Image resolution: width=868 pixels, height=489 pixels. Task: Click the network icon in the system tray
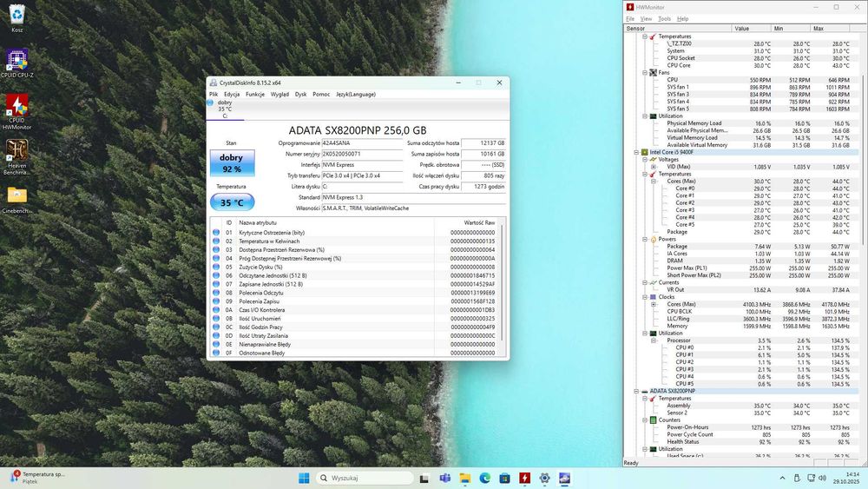tap(811, 478)
